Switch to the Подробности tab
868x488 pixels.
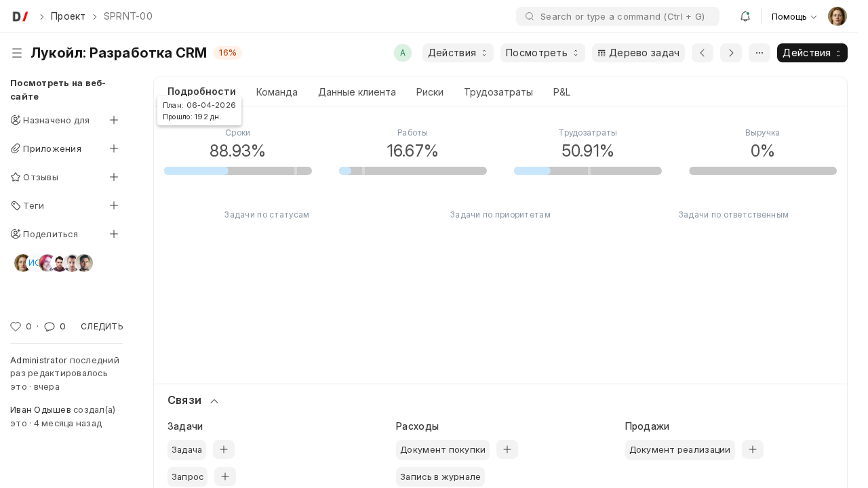click(201, 91)
